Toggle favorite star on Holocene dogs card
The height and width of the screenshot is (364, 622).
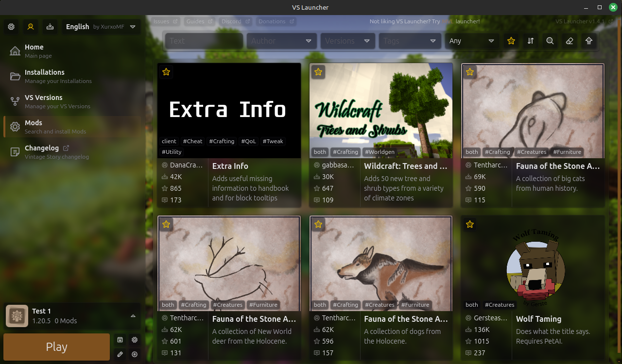pos(318,224)
